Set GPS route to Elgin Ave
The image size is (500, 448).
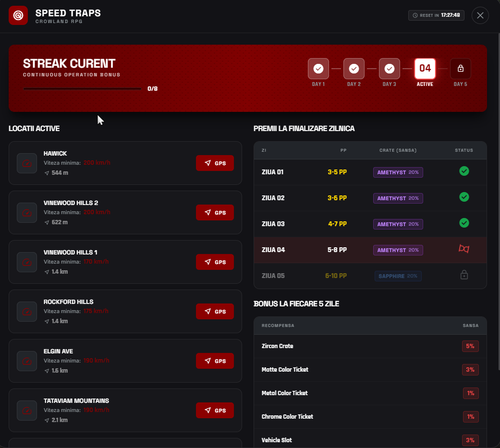click(x=215, y=361)
